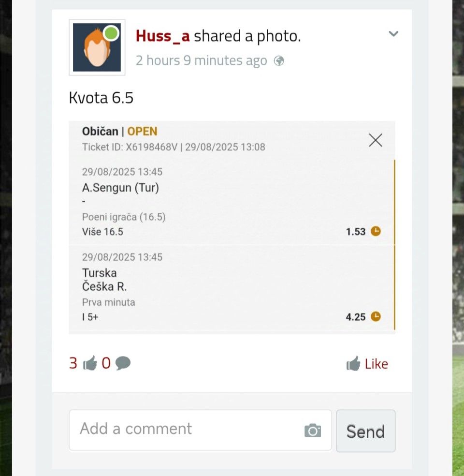Like the post with Like button
Image resolution: width=464 pixels, height=476 pixels.
click(x=367, y=364)
